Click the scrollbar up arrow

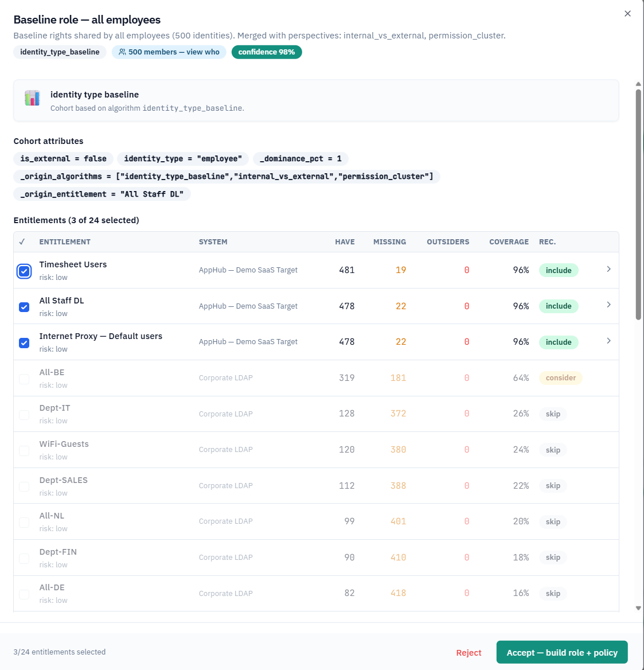point(638,84)
